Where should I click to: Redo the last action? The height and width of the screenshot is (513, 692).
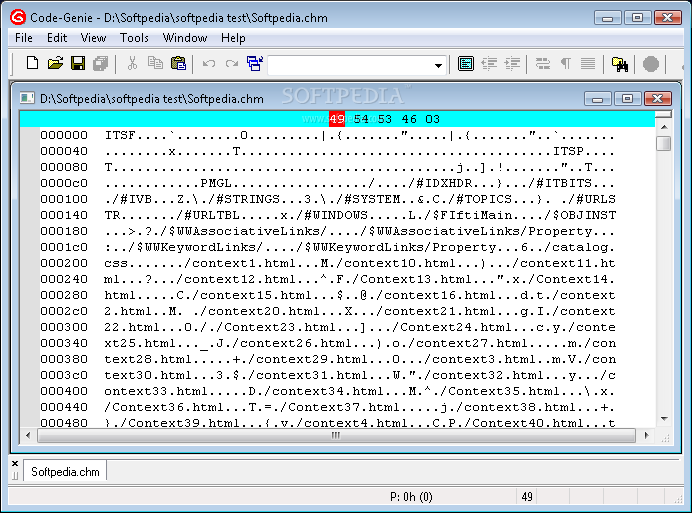tap(232, 64)
